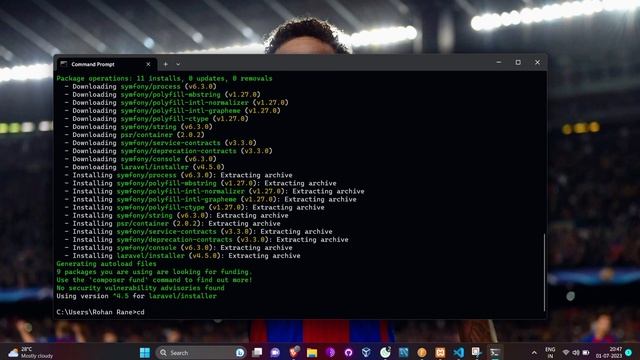
Task: Open Wi-Fi network status in tray
Action: tap(566, 353)
